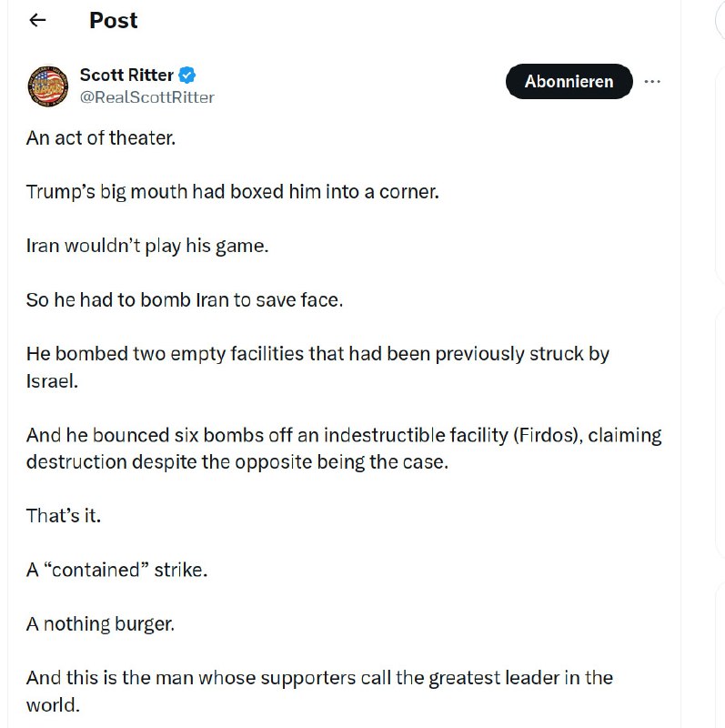
Task: Click the back arrow icon
Action: coord(37,21)
